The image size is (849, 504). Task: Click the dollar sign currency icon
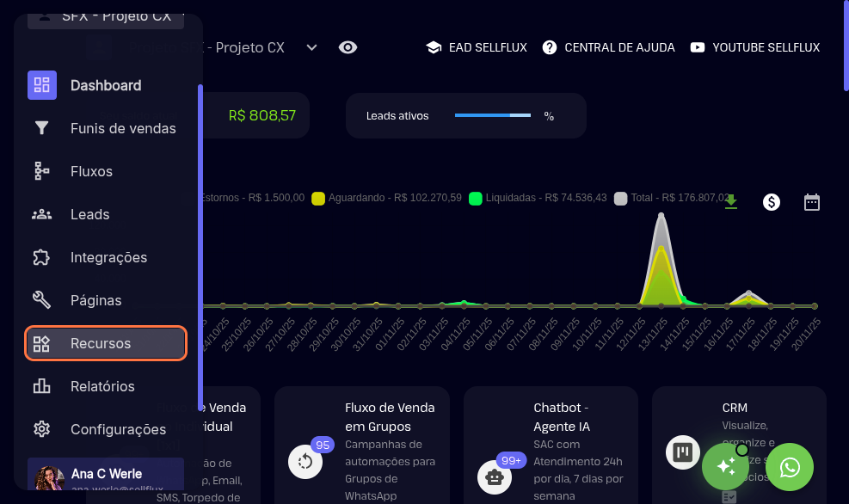pos(772,202)
